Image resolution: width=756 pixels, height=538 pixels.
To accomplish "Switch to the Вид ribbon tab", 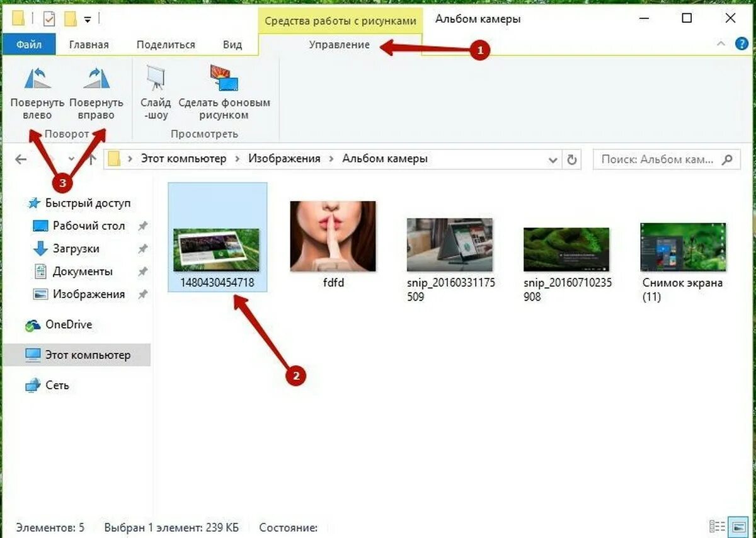I will (x=232, y=44).
